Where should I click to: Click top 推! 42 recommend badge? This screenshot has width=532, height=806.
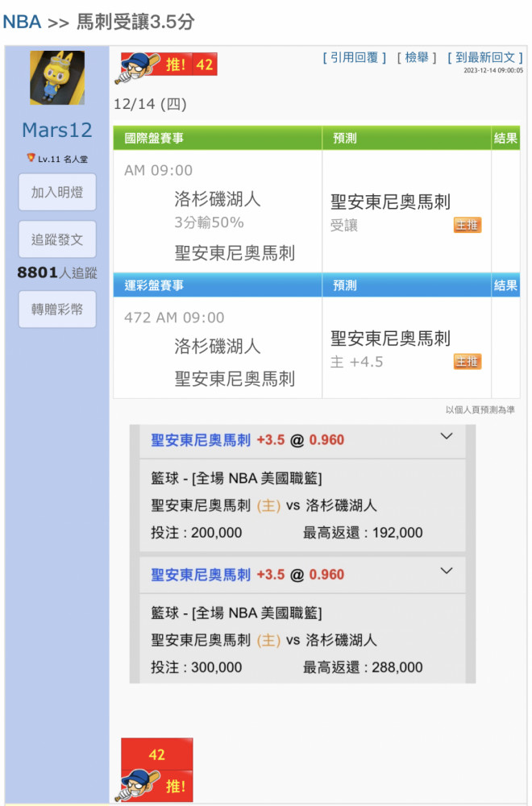[166, 68]
